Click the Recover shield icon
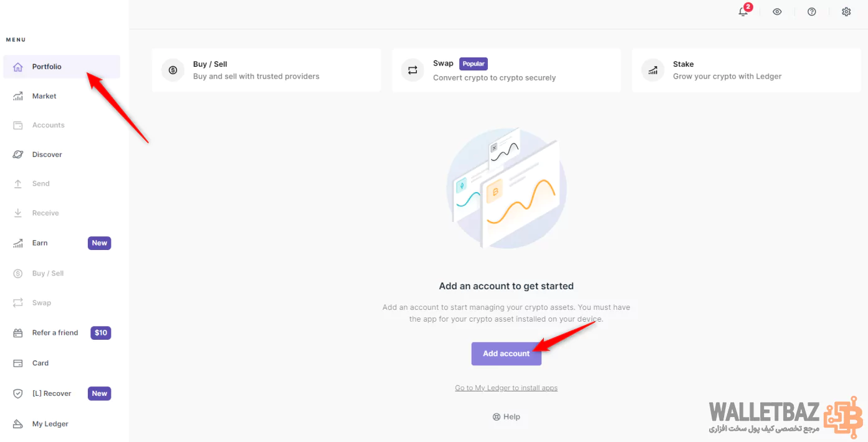The width and height of the screenshot is (868, 442). (18, 393)
